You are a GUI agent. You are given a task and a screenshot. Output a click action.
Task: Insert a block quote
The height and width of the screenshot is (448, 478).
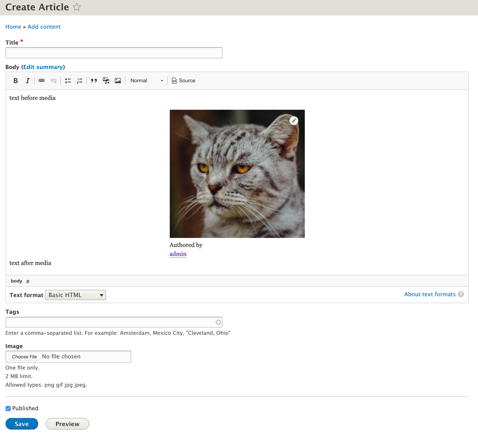pyautogui.click(x=94, y=81)
